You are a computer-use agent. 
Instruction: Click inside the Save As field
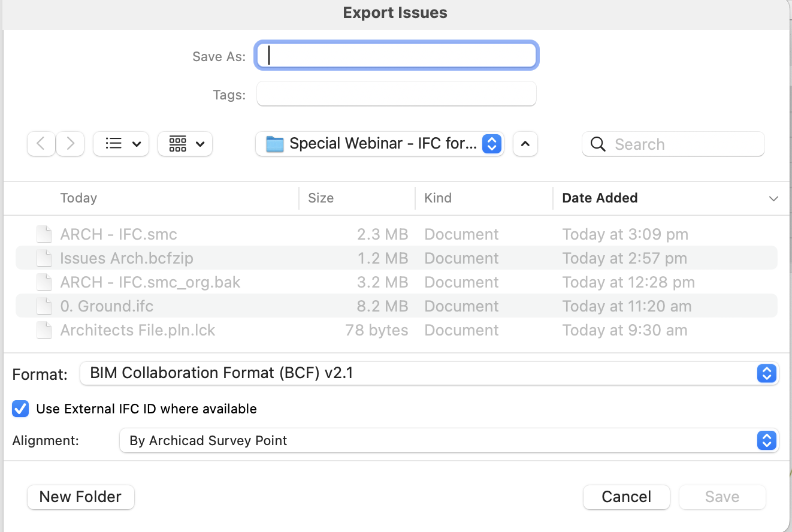(x=396, y=55)
